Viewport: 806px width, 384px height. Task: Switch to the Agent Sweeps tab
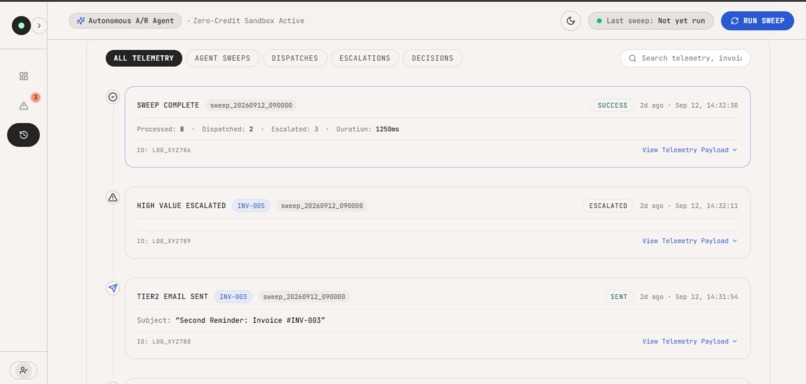tap(223, 58)
